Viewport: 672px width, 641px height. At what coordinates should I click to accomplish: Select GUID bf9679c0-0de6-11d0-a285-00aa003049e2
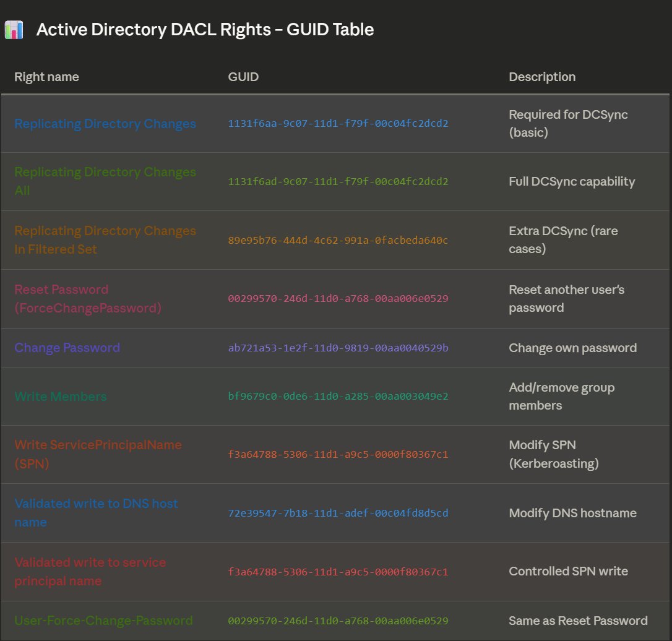338,396
